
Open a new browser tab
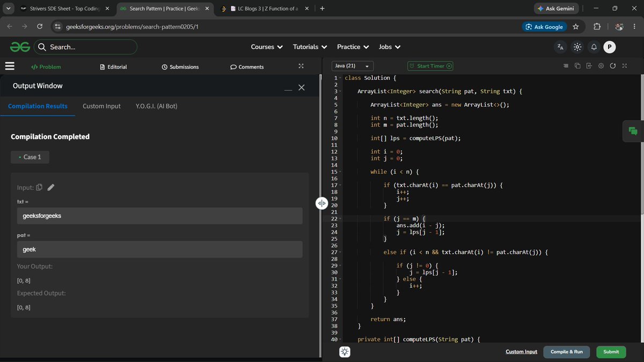coord(322,9)
